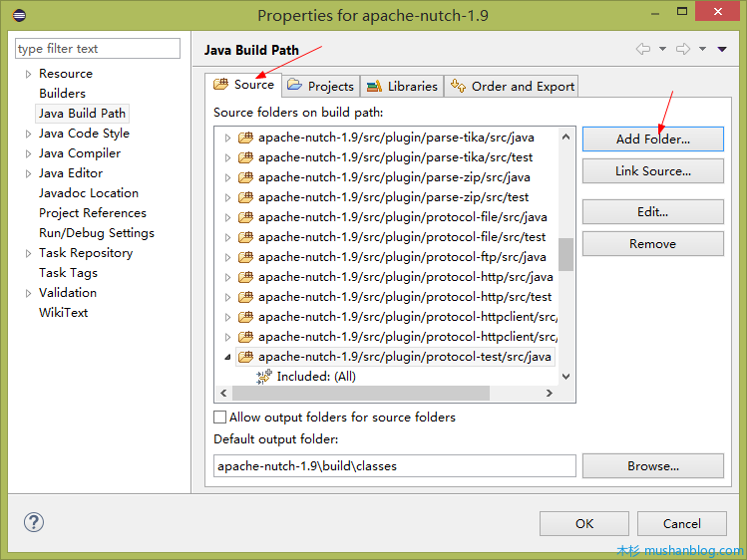Expand protocol-ftp/src/java source folder
The image size is (747, 560).
click(x=227, y=257)
